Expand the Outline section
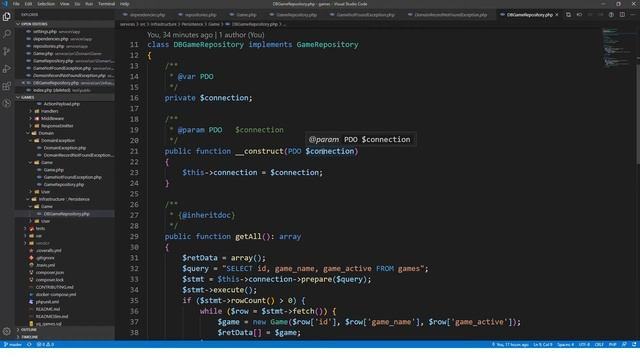 coord(18,330)
